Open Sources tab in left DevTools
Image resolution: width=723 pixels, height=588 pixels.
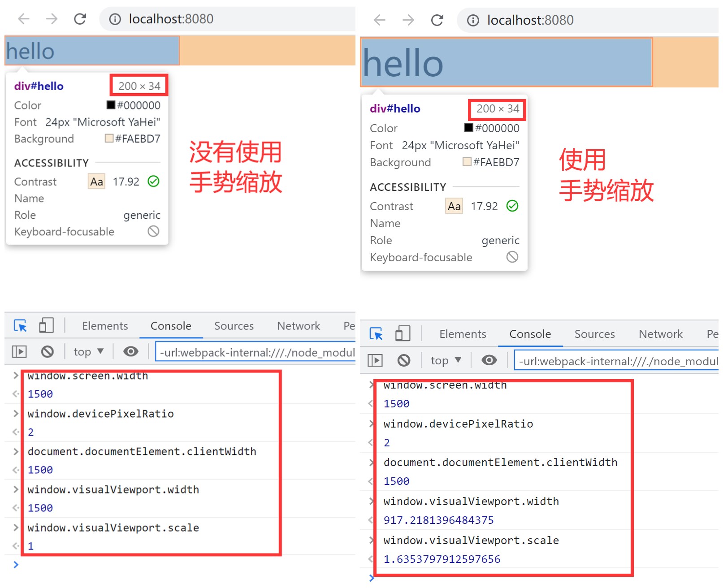pos(234,326)
